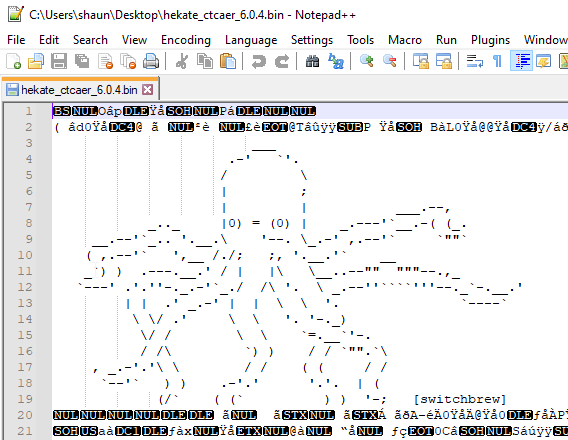Select the hekate_ctcaer_6.0.4.bin document tab
This screenshot has height=440, width=568.
[x=80, y=89]
